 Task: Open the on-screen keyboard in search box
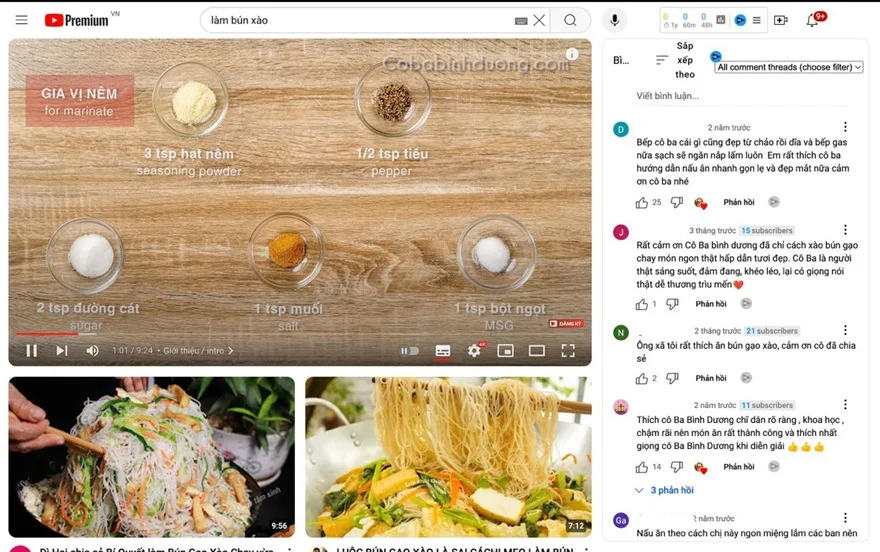click(521, 21)
